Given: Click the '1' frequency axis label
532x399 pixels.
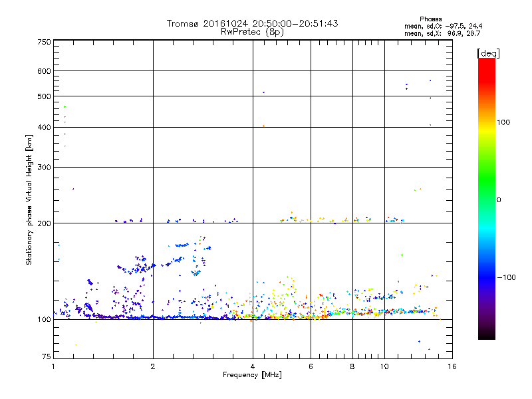Looking at the screenshot, I should [x=53, y=366].
